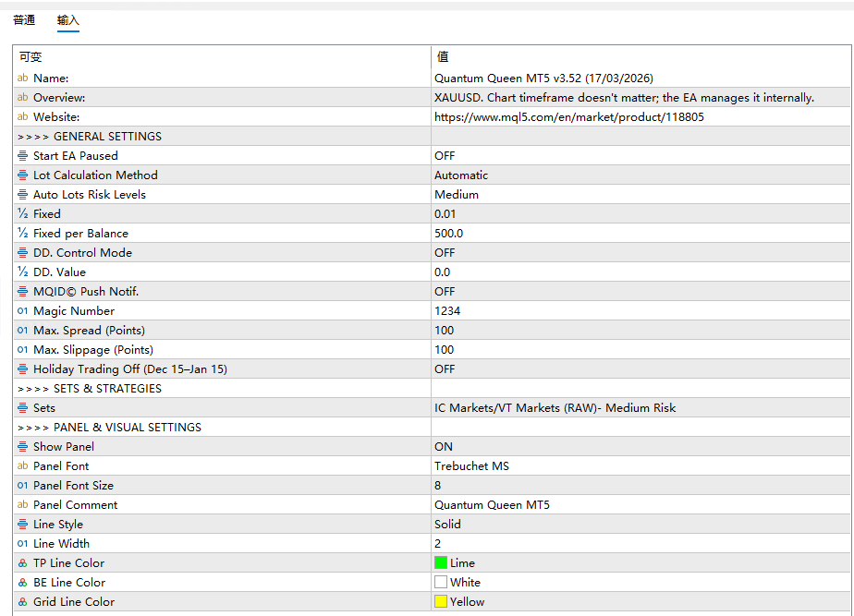Click the integer icon beside Max. Slippage (Points)
Image resolution: width=854 pixels, height=616 pixels.
[x=22, y=350]
